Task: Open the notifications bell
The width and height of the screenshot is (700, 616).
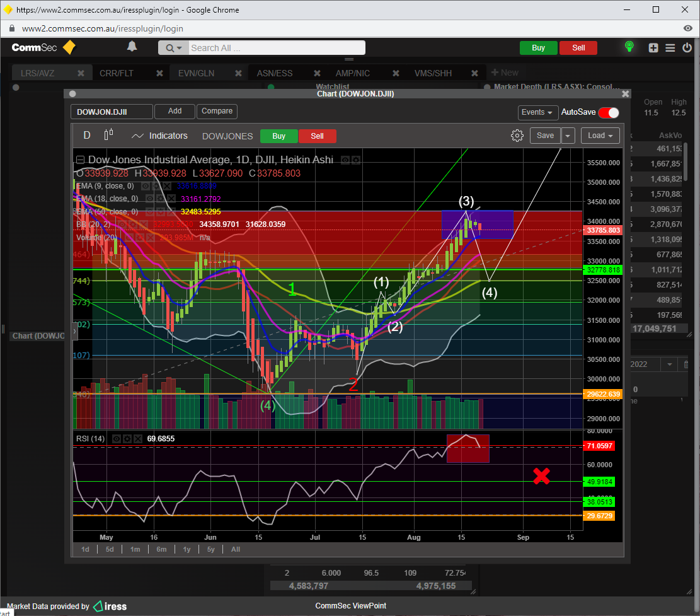Action: pos(132,47)
